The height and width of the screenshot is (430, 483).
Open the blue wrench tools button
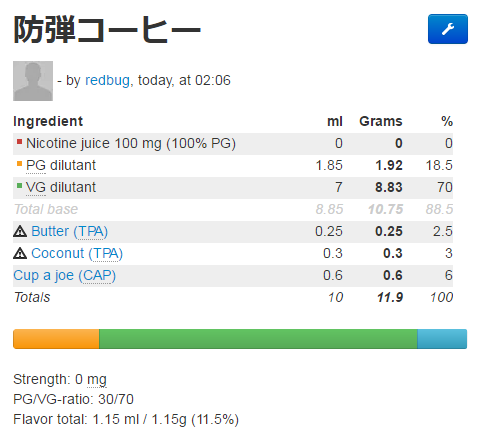tap(448, 29)
